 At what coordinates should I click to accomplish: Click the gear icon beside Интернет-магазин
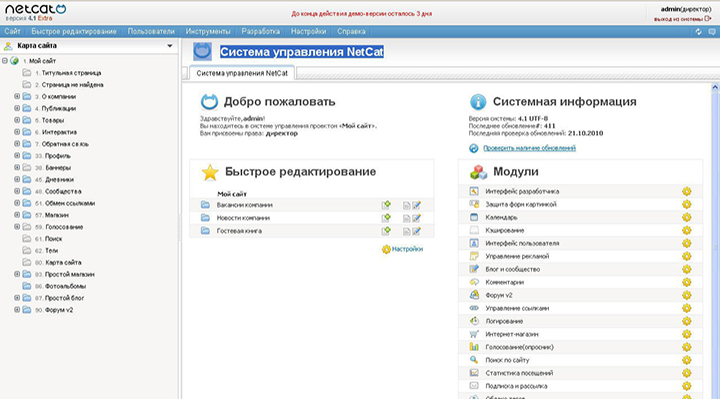[x=686, y=334]
